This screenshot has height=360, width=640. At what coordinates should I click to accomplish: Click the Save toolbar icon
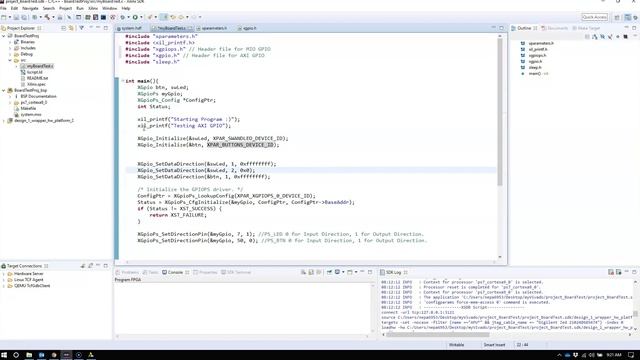click(16, 17)
